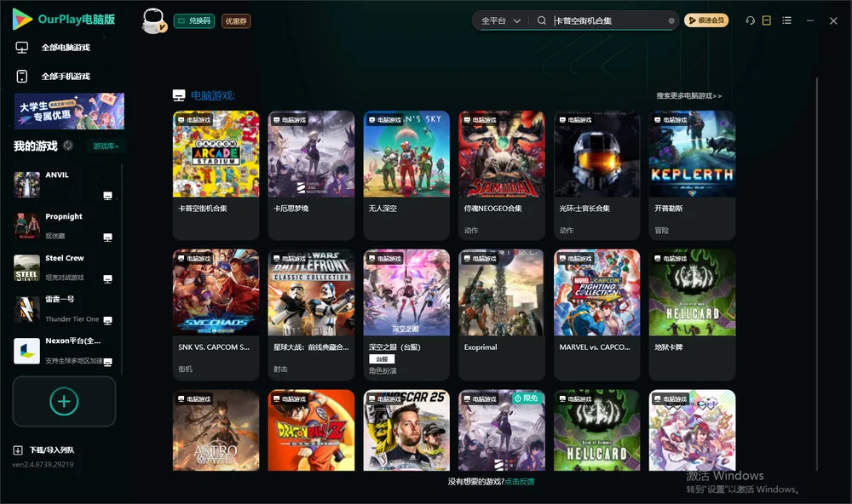Click the vertical scrollbar of results
Image resolution: width=852 pixels, height=504 pixels.
[x=816, y=274]
